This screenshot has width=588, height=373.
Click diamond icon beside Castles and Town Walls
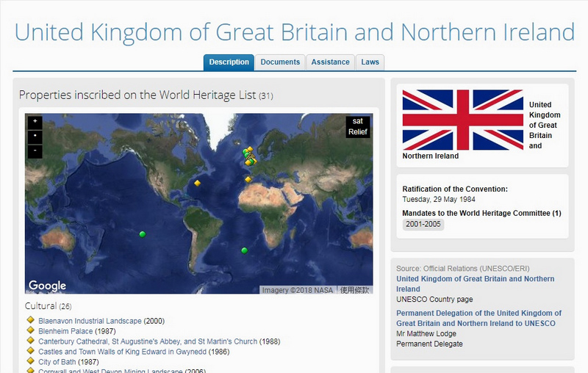(31, 350)
